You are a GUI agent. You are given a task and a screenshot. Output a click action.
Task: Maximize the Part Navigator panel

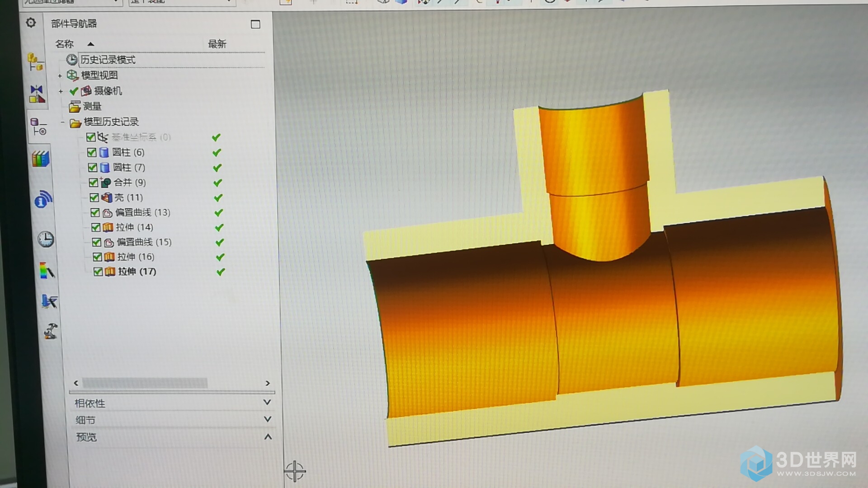point(255,24)
